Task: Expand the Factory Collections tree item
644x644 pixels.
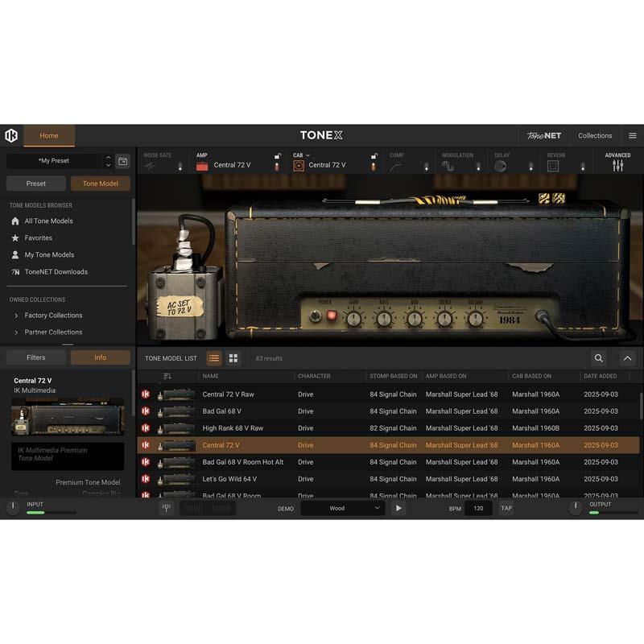Action: [17, 316]
